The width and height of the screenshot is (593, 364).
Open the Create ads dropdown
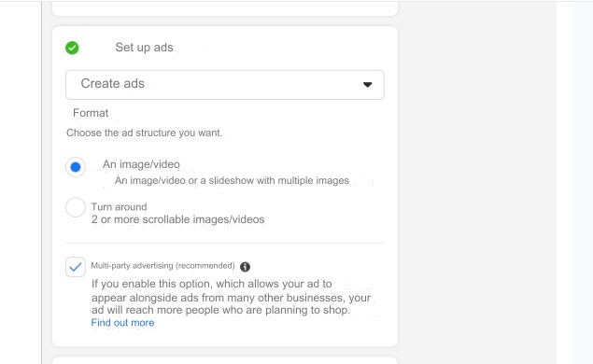[225, 85]
